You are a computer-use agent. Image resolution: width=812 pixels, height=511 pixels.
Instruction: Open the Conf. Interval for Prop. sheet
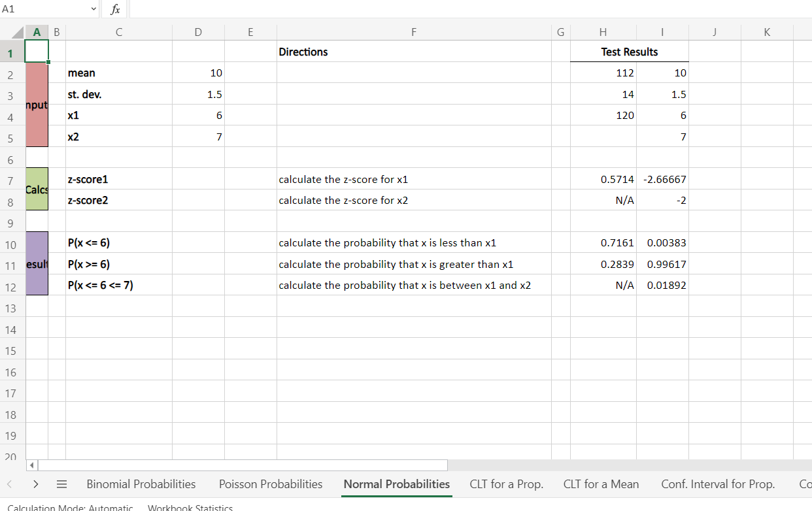click(718, 484)
